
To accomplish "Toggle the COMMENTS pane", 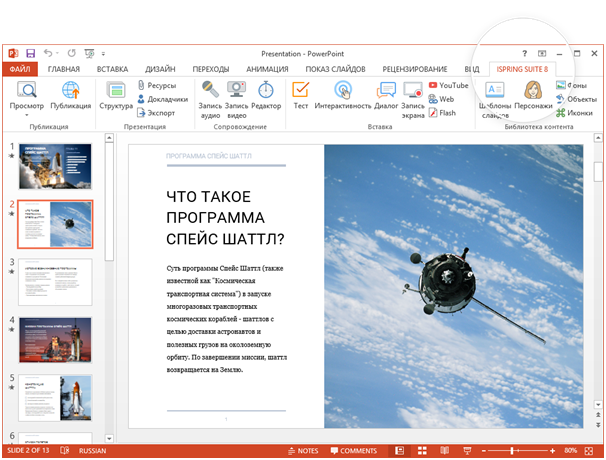I will [x=354, y=451].
